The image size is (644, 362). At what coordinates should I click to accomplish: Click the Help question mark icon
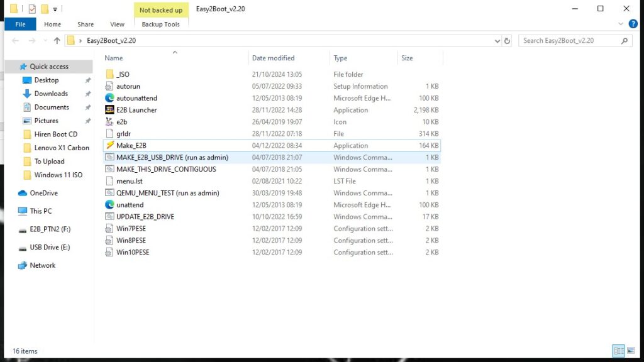click(633, 24)
